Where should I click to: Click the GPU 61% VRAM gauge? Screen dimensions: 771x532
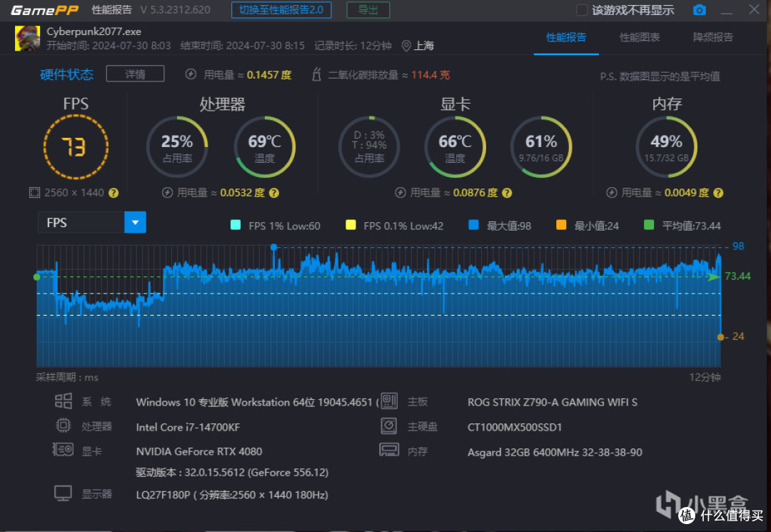pos(541,147)
